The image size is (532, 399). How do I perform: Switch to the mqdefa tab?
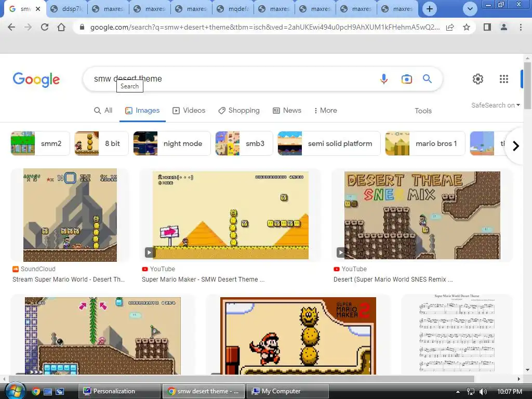coord(233,9)
